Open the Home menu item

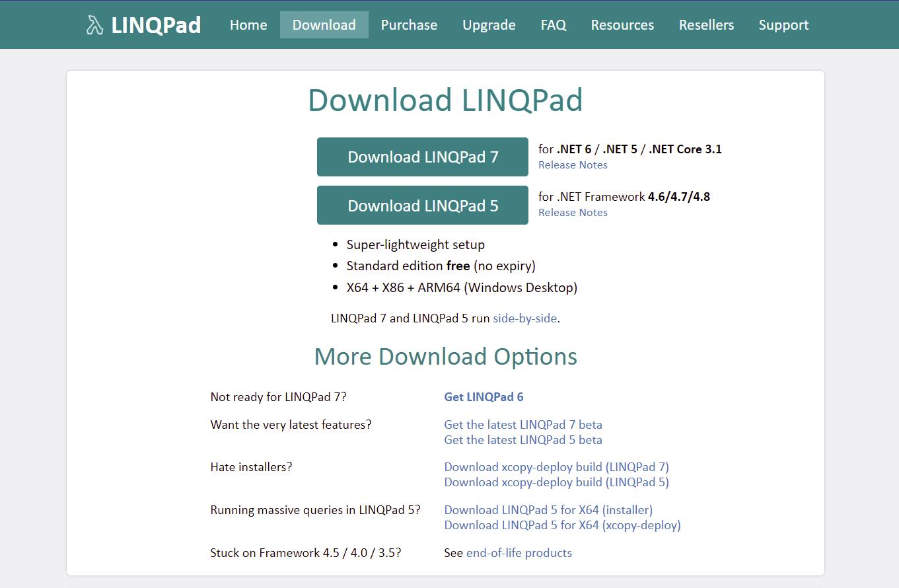(x=248, y=24)
